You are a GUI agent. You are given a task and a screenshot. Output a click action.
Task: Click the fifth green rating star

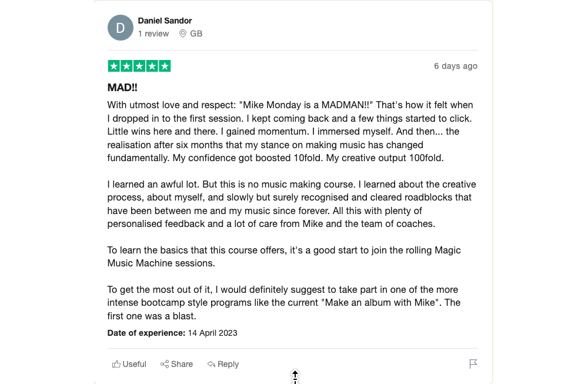click(x=165, y=66)
